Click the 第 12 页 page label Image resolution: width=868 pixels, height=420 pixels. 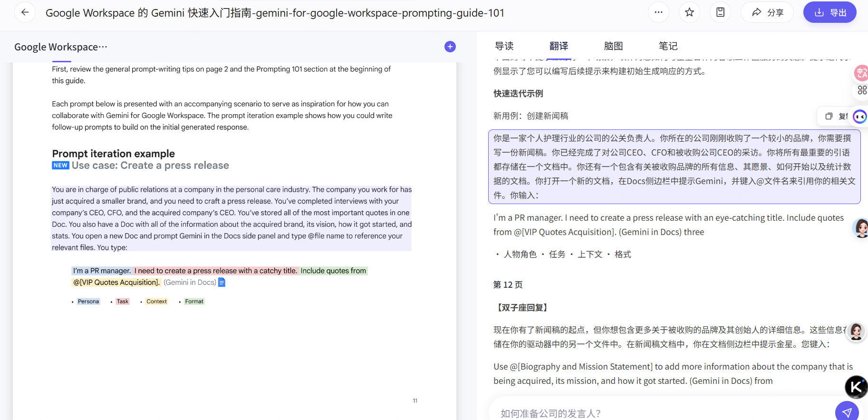[508, 285]
